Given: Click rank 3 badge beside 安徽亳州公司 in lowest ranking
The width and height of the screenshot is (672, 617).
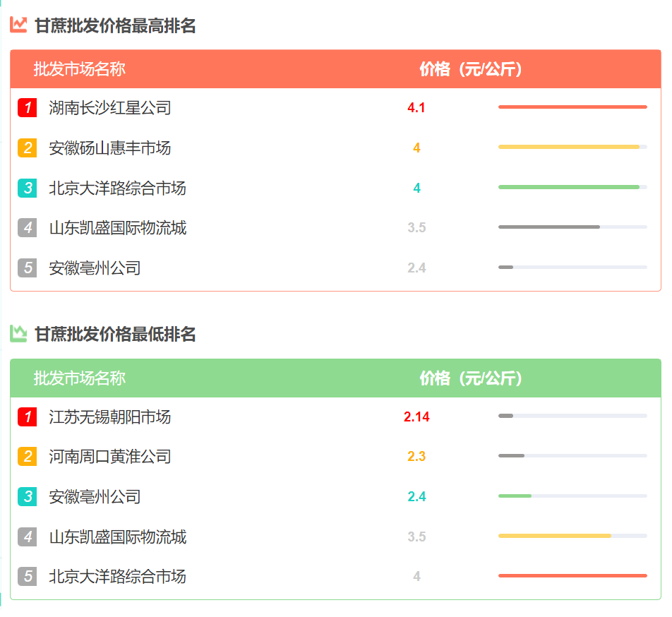Looking at the screenshot, I should coord(27,496).
